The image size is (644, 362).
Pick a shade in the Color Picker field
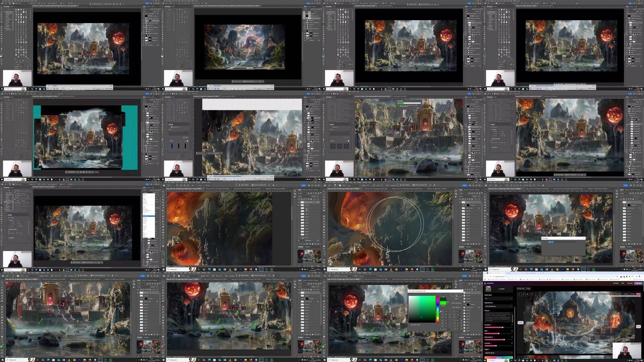tap(422, 309)
